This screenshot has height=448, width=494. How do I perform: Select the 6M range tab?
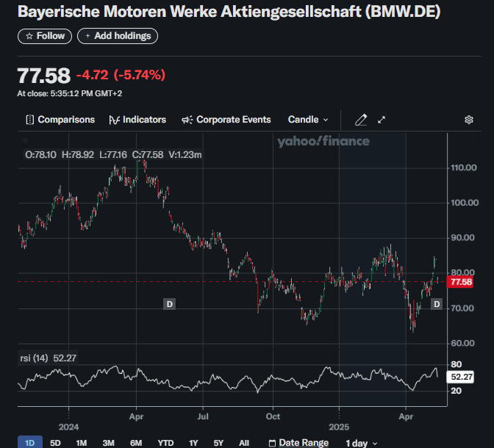click(136, 443)
